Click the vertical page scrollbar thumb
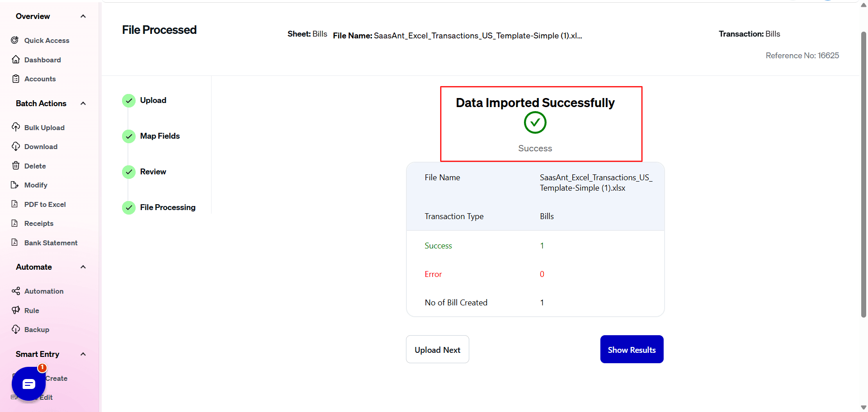 tap(863, 174)
